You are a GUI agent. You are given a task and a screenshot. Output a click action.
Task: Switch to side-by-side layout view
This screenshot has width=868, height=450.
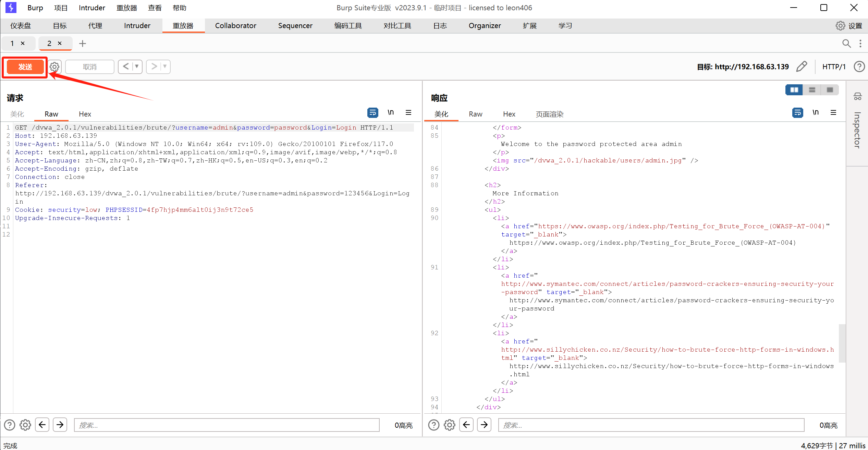[x=794, y=90]
